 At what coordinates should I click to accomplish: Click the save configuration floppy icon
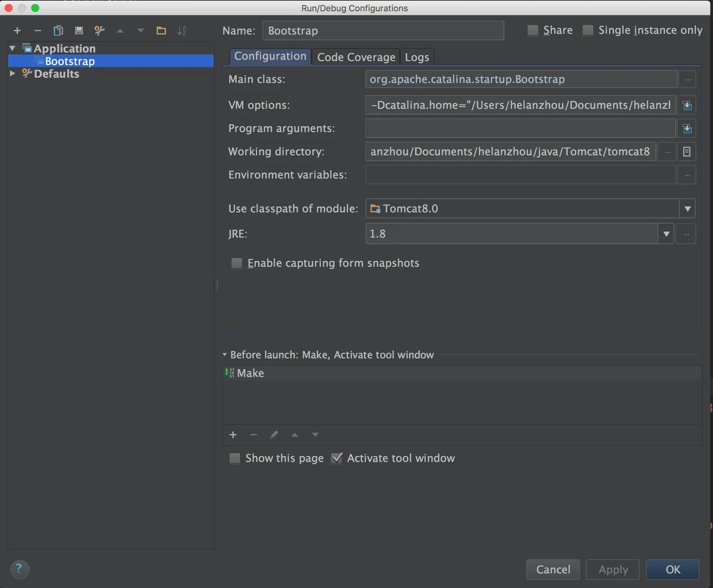pos(79,31)
